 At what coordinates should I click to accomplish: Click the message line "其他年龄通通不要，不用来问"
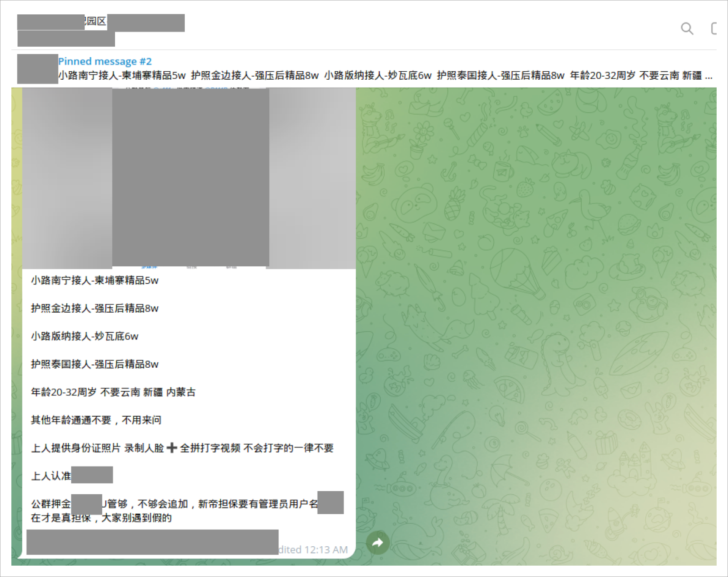(x=96, y=420)
